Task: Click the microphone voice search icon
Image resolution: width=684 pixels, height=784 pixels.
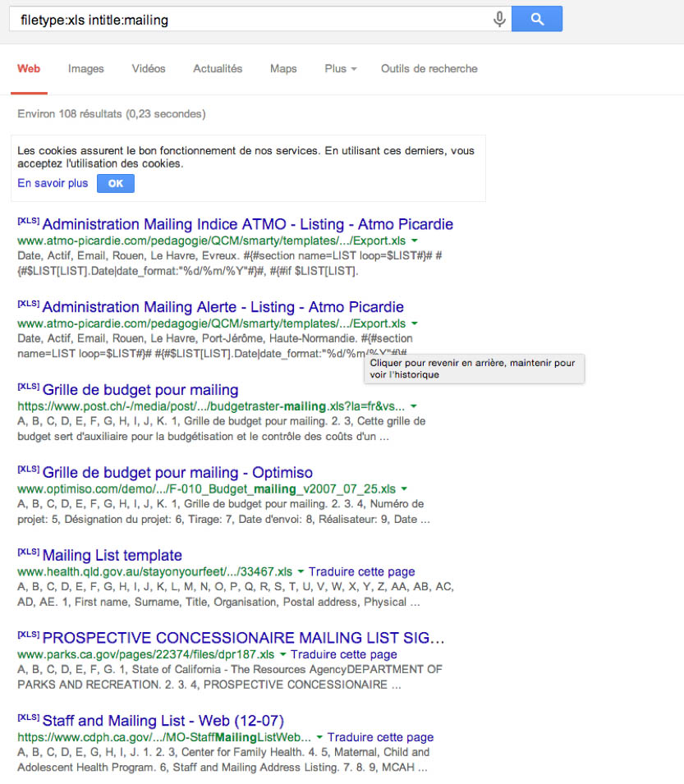Action: click(499, 19)
